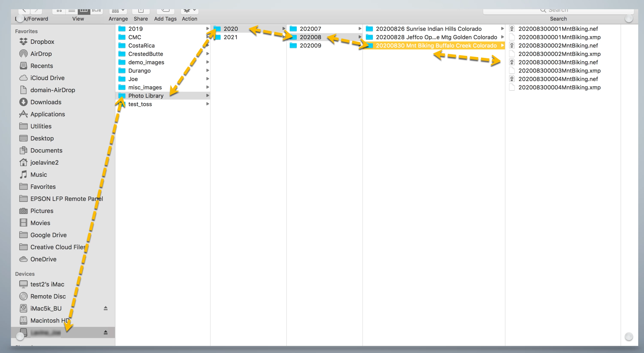
Task: Open Dropbox in the sidebar
Action: tap(42, 41)
